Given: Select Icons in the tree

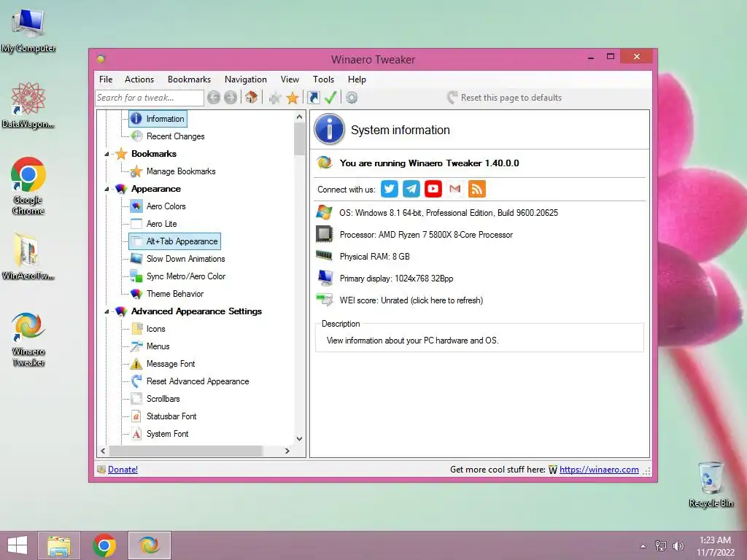Looking at the screenshot, I should point(156,329).
